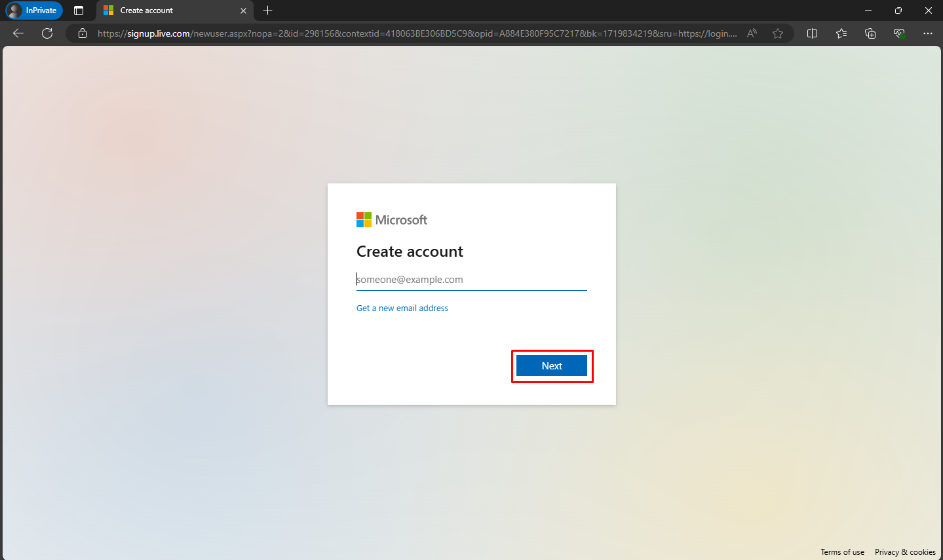Add this page to favorites
The height and width of the screenshot is (560, 943).
(x=778, y=33)
